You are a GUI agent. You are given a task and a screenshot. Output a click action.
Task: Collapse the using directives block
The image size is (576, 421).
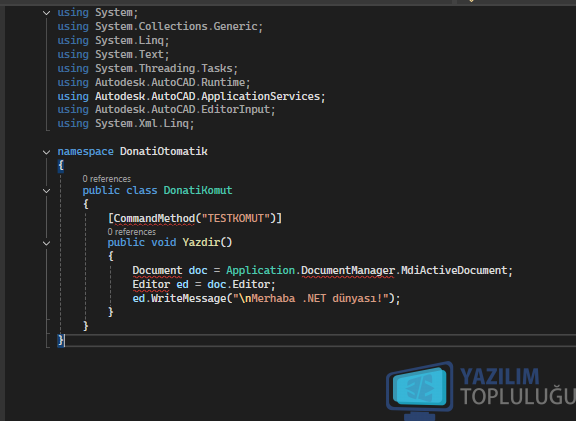tap(46, 13)
